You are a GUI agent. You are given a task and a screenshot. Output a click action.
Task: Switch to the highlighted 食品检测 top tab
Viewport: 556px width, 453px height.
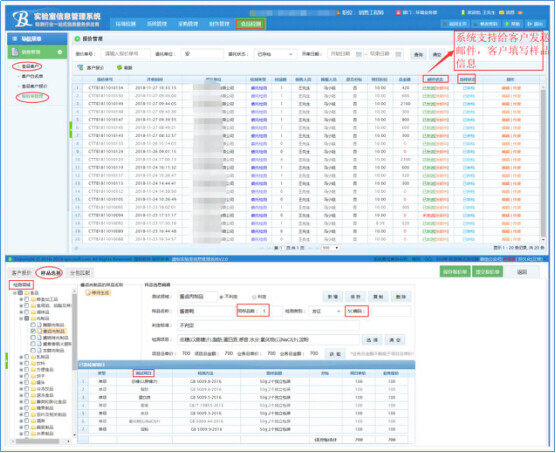[x=250, y=24]
